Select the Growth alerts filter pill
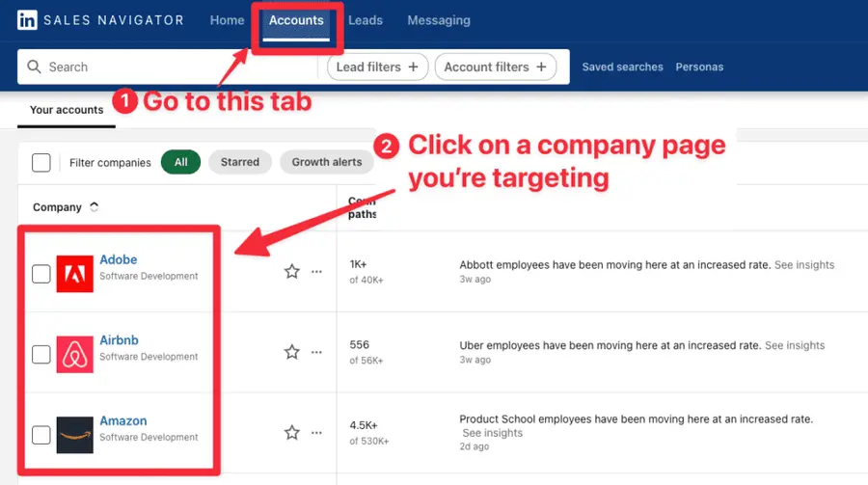 click(327, 162)
